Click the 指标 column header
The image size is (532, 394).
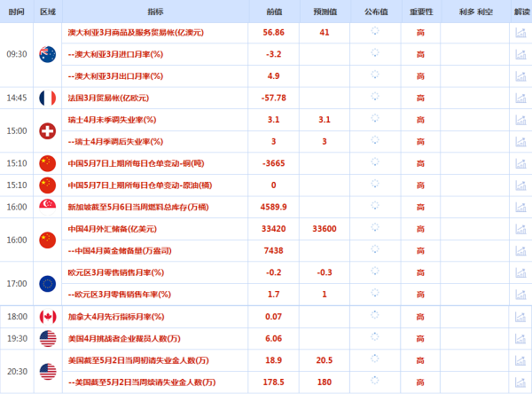point(155,12)
